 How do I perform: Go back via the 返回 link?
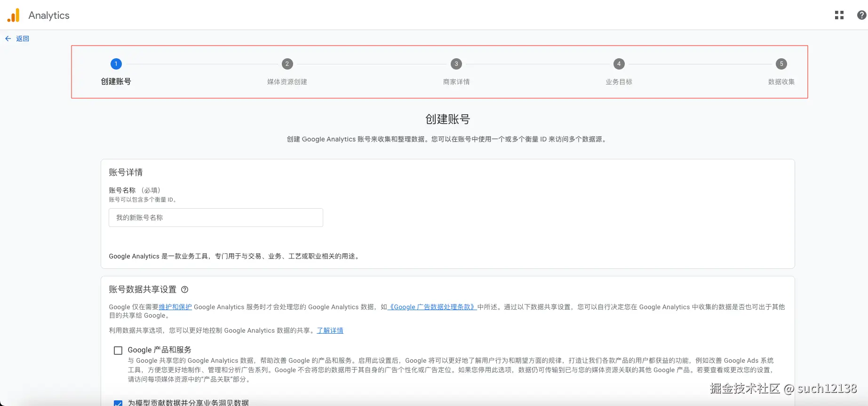pos(23,39)
